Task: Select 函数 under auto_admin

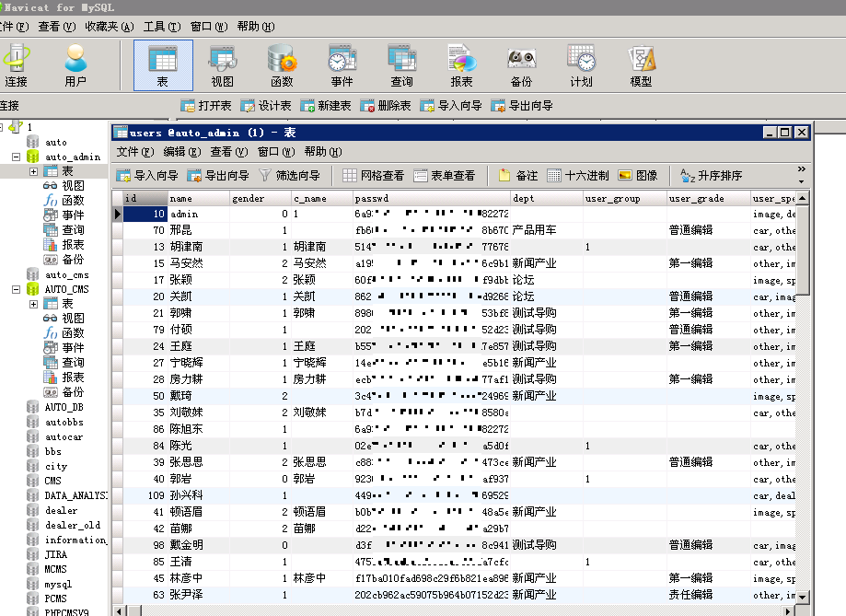Action: (73, 201)
